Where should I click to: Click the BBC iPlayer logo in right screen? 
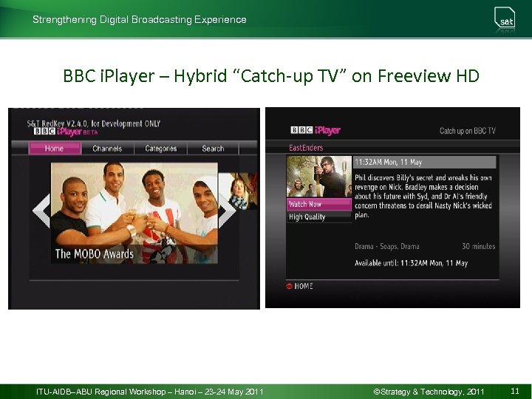click(x=316, y=130)
